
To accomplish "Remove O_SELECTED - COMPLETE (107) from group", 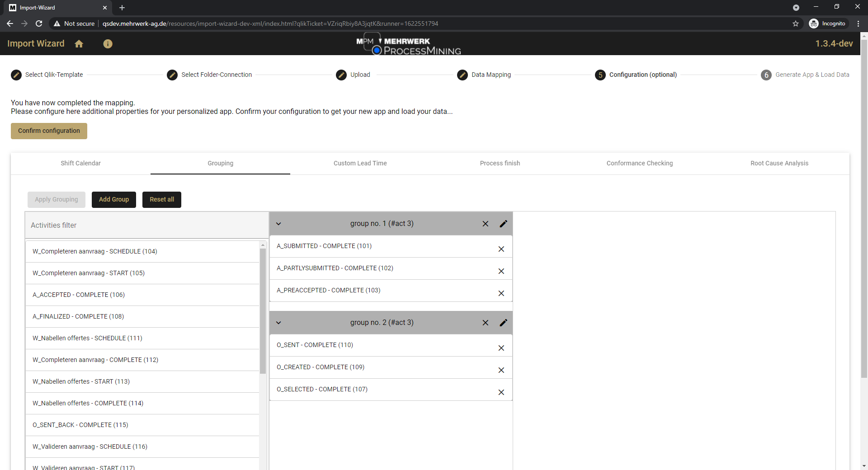I will coord(501,392).
